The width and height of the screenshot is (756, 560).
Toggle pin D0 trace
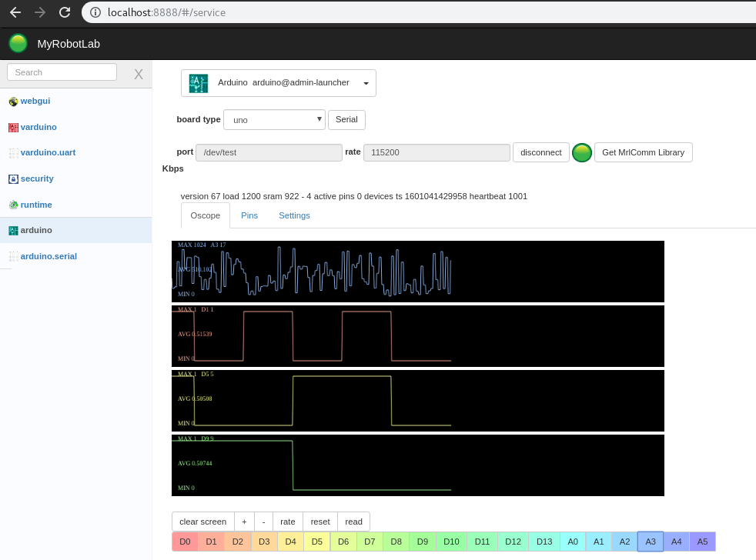(x=185, y=542)
